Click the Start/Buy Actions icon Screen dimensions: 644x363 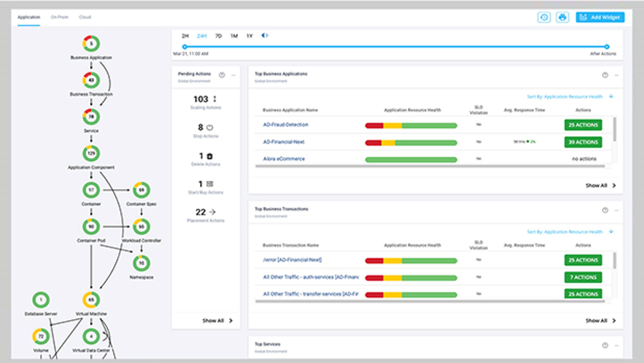210,184
